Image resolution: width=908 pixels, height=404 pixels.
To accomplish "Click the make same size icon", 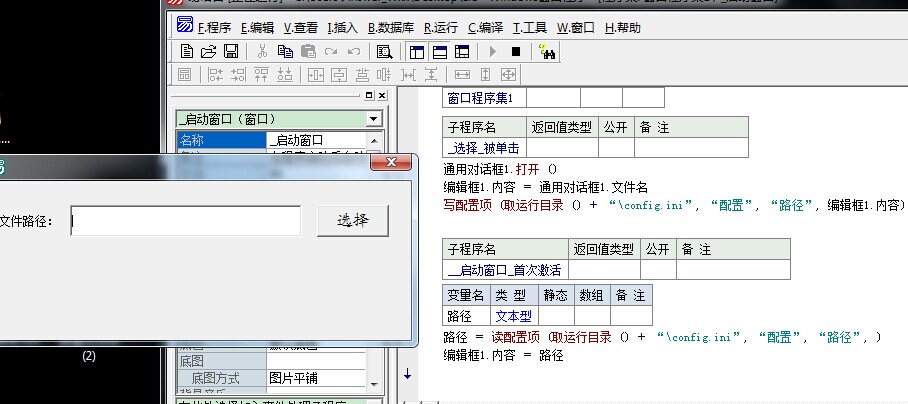I will point(508,74).
